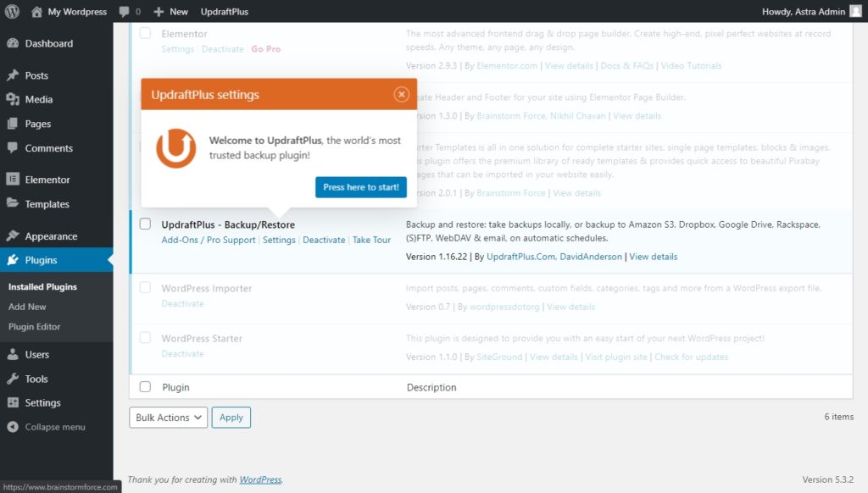This screenshot has width=868, height=493.
Task: Open UpdraftPlus in the admin bar
Action: click(x=224, y=11)
